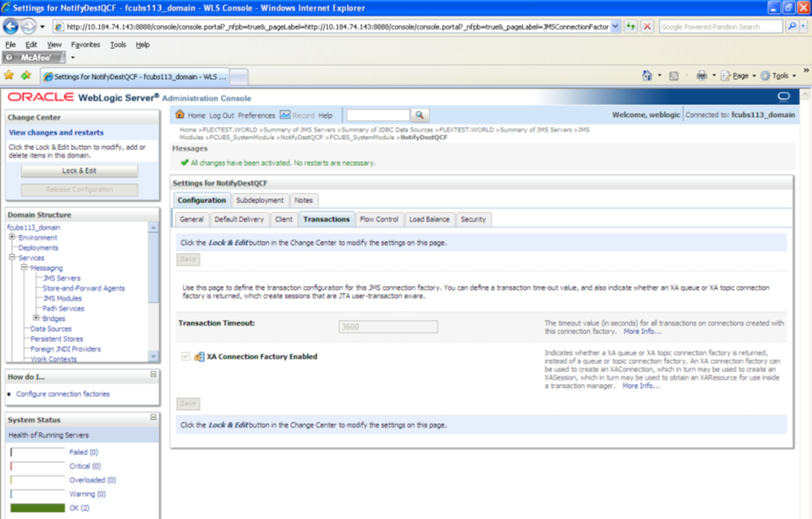Click the Google search box in browser
The image size is (812, 519).
(x=721, y=26)
